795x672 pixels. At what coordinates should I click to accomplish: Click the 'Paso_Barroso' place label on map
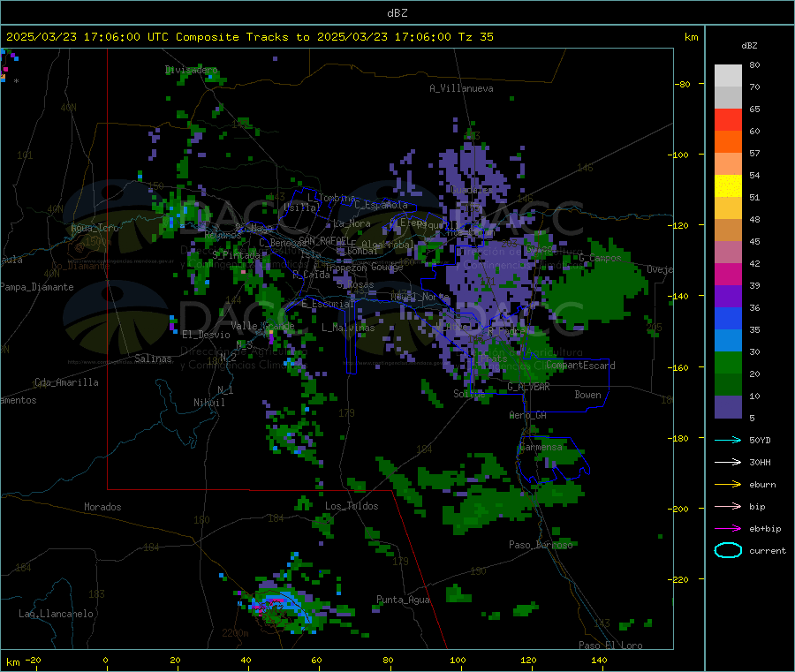[541, 545]
